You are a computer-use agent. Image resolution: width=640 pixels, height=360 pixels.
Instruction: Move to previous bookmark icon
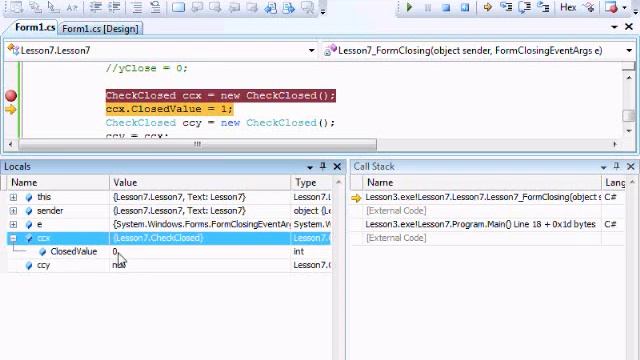(x=197, y=7)
